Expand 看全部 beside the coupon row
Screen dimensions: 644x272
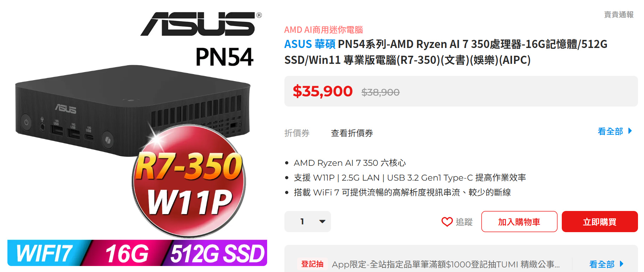point(610,131)
